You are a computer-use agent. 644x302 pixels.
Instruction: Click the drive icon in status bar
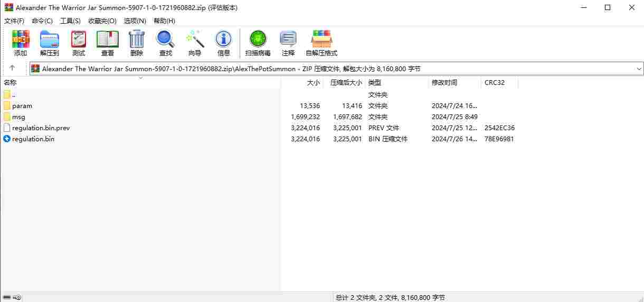[x=7, y=297]
